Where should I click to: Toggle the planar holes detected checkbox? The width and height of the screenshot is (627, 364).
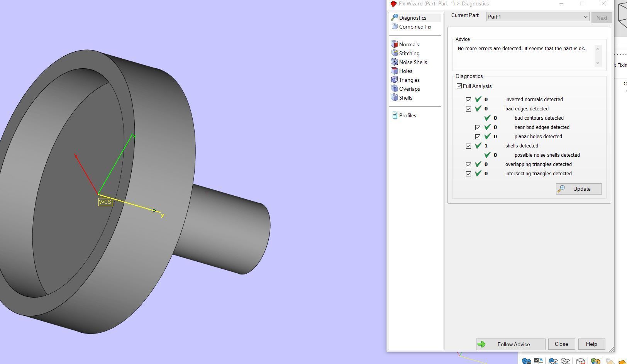click(478, 137)
